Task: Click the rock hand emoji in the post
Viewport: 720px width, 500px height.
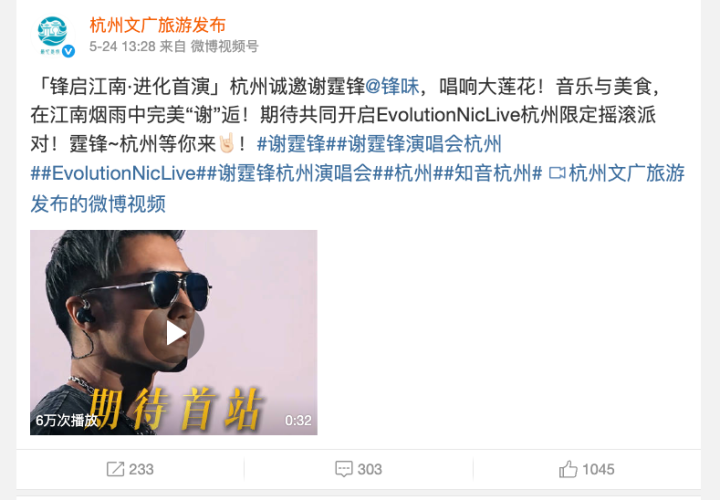Action: (226, 143)
